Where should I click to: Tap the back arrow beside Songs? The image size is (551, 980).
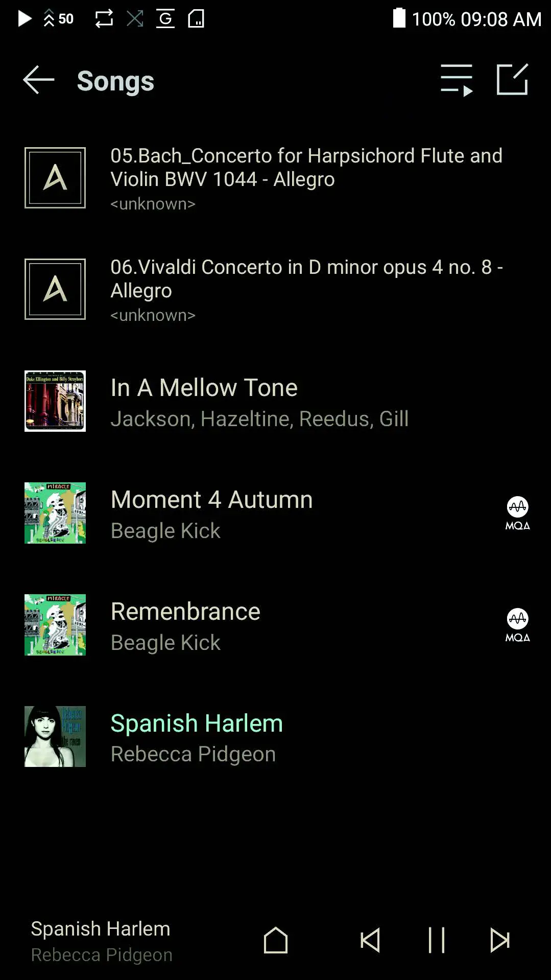[x=39, y=80]
